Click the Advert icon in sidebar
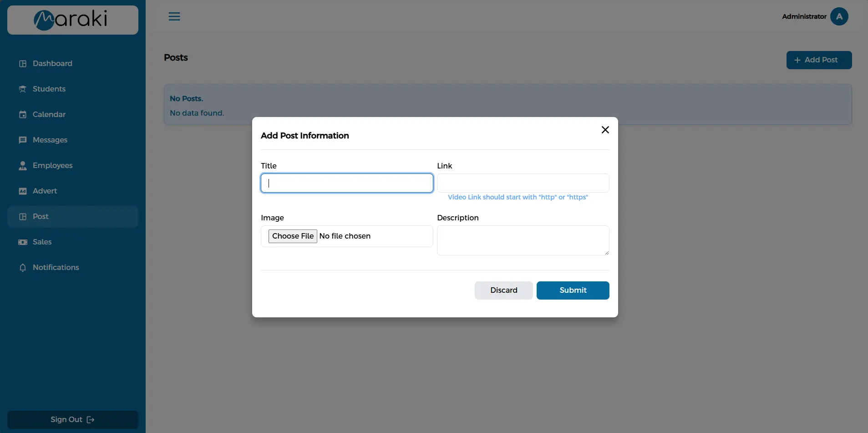868x433 pixels. pos(23,191)
